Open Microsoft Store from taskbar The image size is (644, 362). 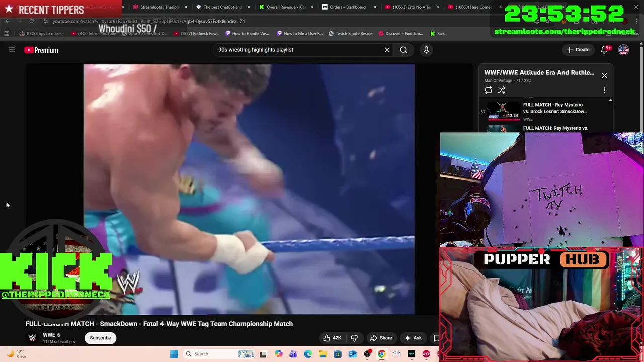tap(338, 354)
